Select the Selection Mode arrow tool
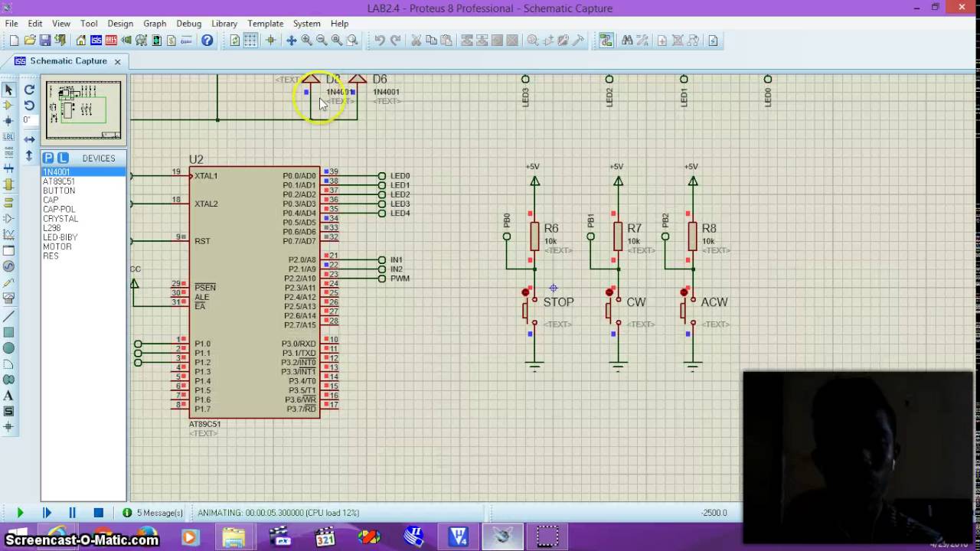 point(9,90)
